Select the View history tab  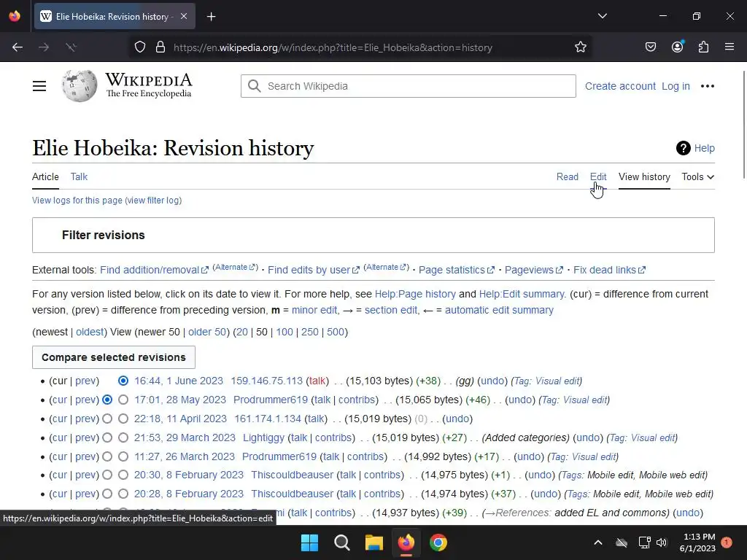[x=644, y=176]
